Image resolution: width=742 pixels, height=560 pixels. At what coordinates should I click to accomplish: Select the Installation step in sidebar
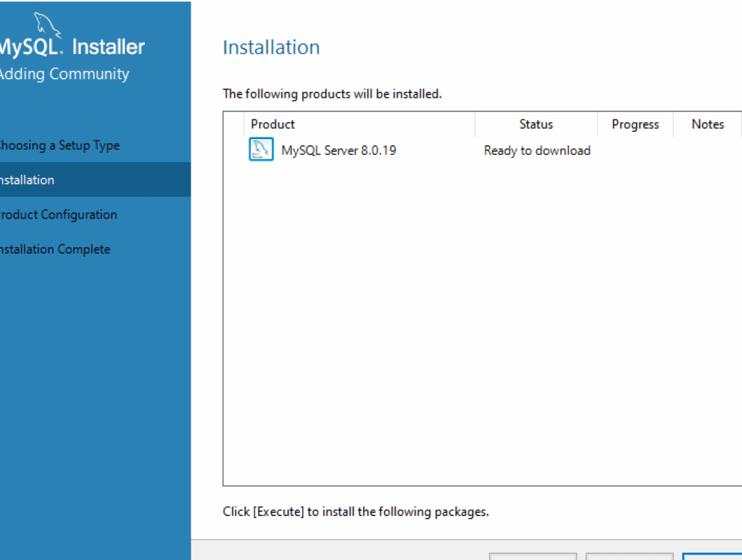click(95, 180)
